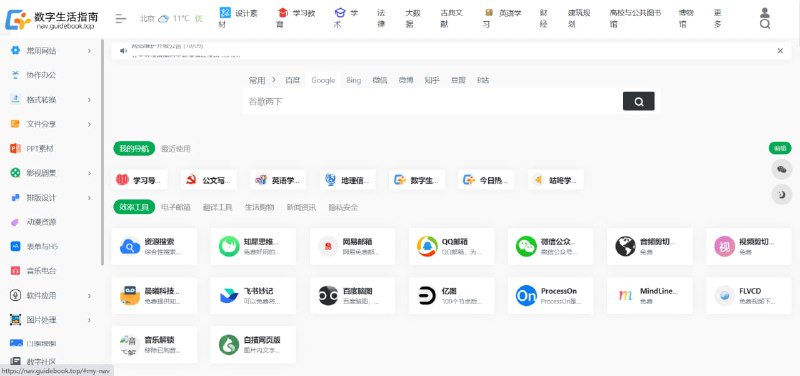Open 飞书妙记 card

click(x=253, y=295)
